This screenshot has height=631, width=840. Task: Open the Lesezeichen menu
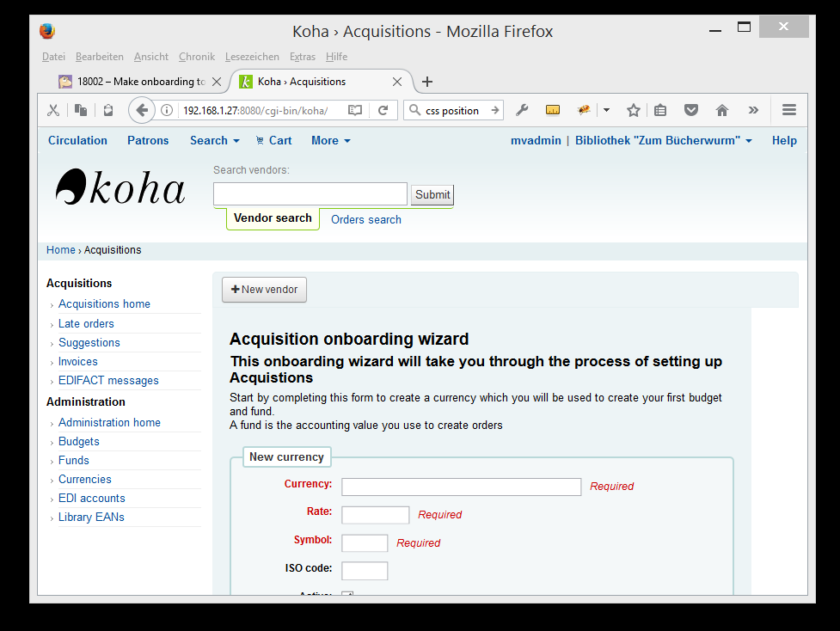coord(252,57)
